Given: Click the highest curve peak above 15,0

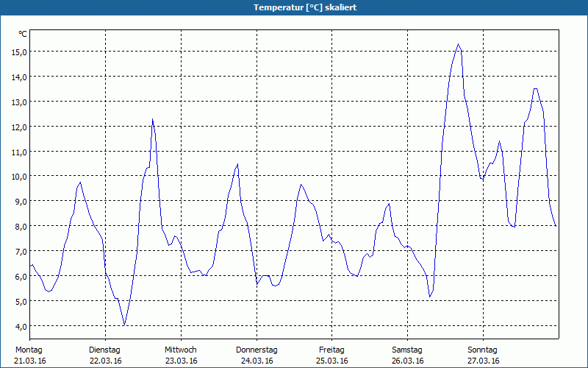Looking at the screenshot, I should click(458, 44).
